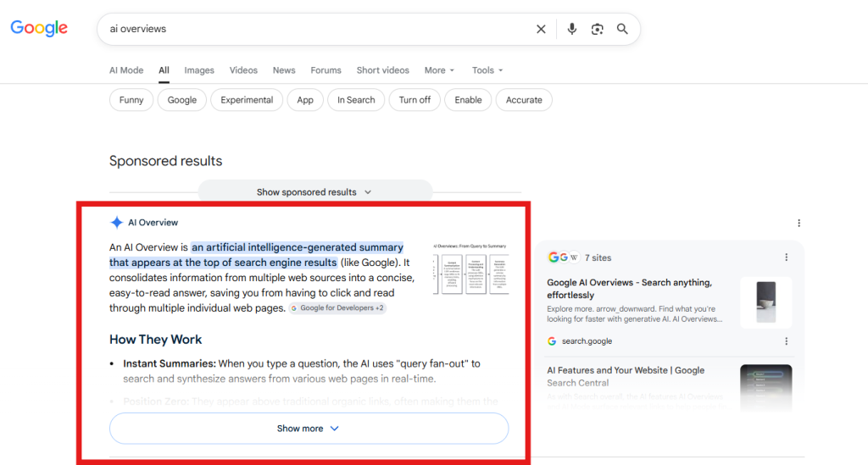868x465 pixels.
Task: Click the AI Overview sparkle icon
Action: tap(116, 222)
